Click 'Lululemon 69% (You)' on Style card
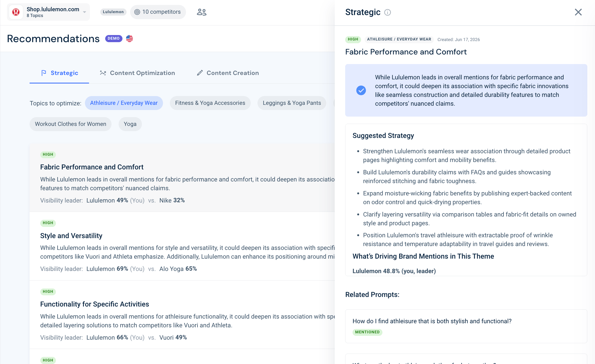Screen dimensions: 595x364 115,269
